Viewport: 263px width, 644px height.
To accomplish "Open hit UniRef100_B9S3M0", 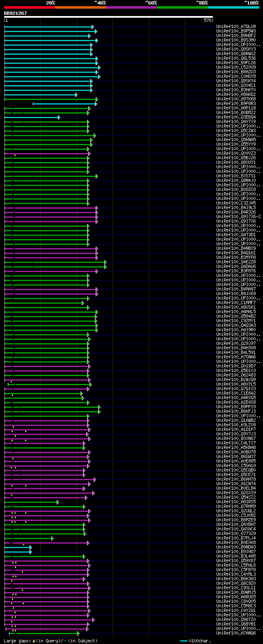I will (236, 40).
